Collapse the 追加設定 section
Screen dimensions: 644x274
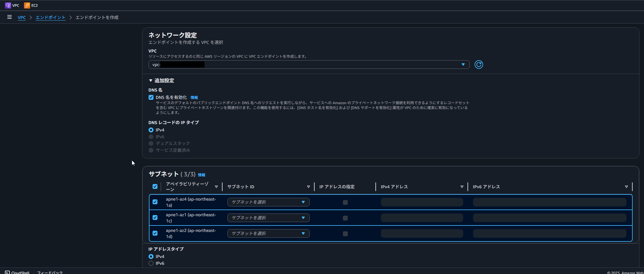161,80
